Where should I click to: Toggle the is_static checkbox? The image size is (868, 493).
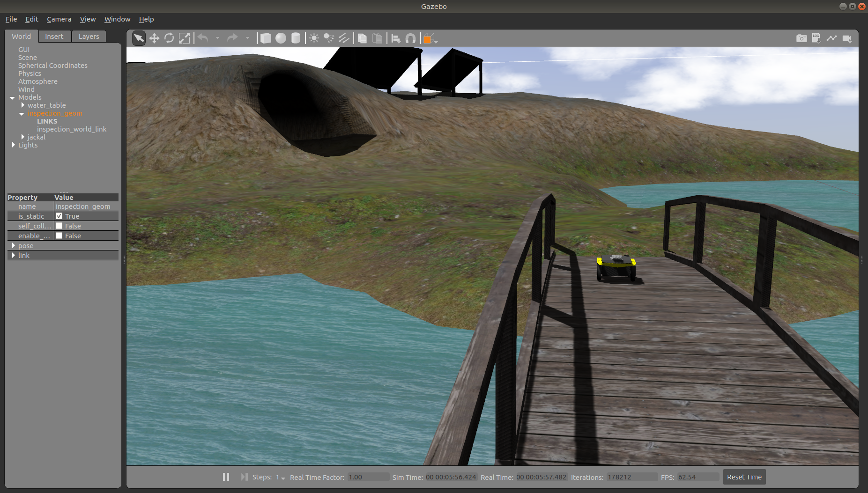(x=59, y=216)
